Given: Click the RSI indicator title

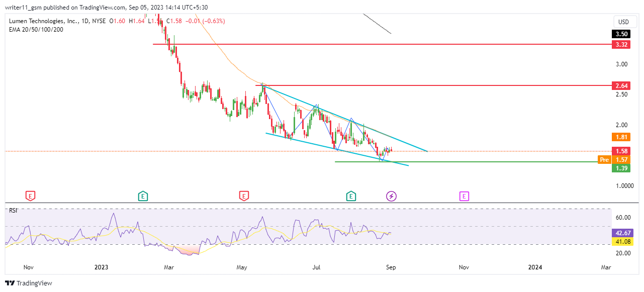Looking at the screenshot, I should pyautogui.click(x=13, y=211).
